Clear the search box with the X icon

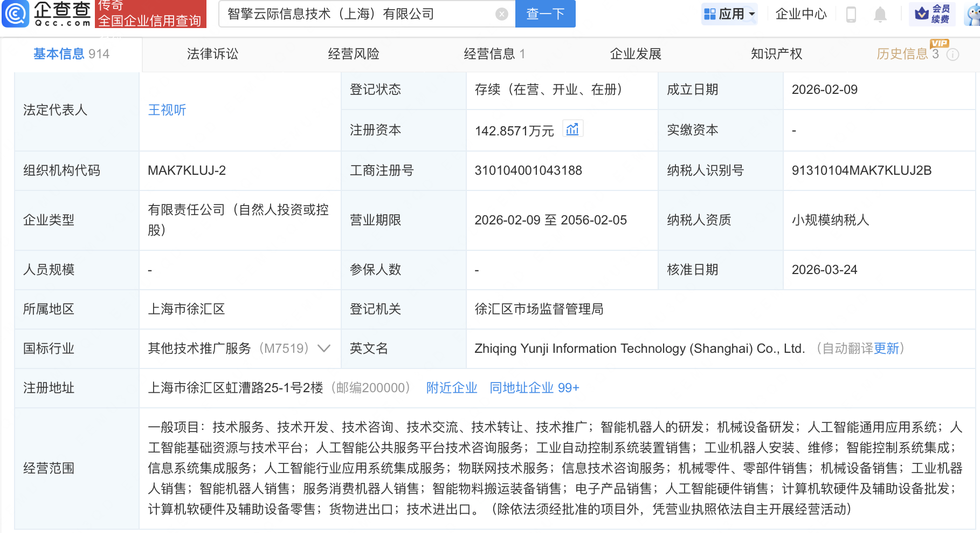(x=501, y=14)
